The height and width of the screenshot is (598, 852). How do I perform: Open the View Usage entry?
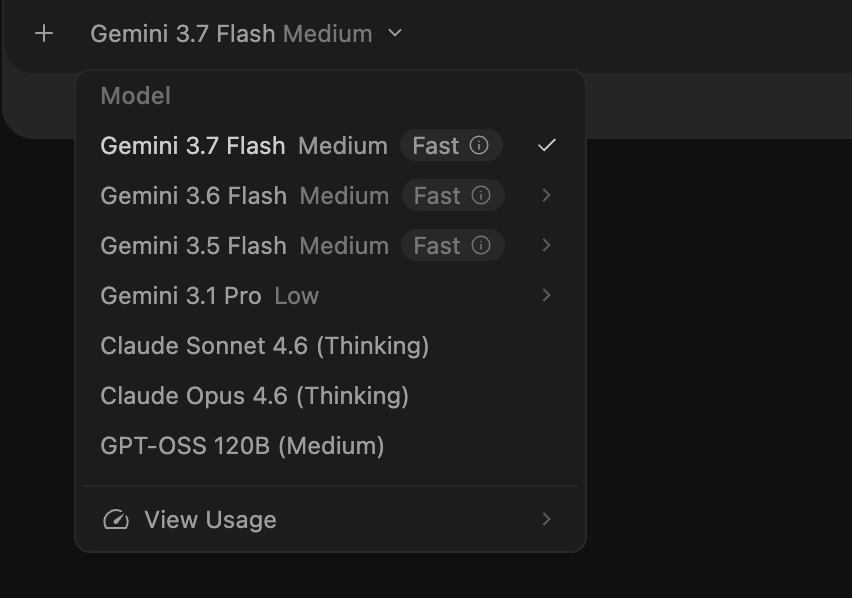click(x=330, y=519)
